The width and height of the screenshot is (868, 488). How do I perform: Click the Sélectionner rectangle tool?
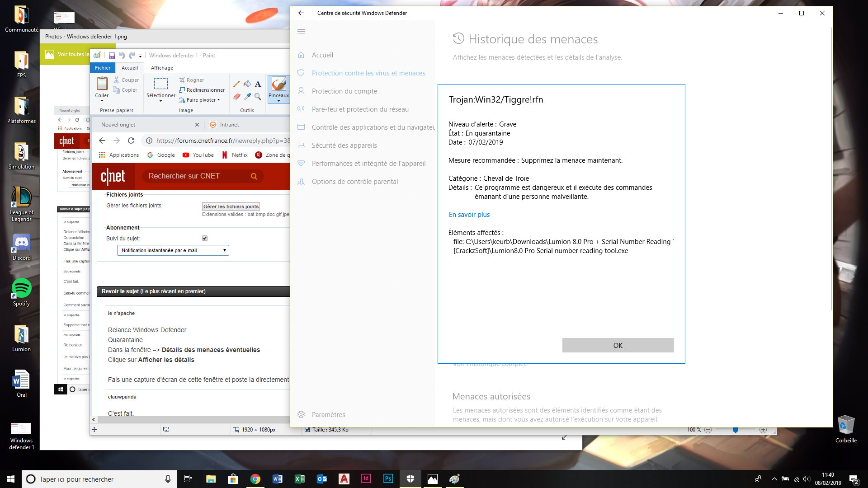[161, 84]
